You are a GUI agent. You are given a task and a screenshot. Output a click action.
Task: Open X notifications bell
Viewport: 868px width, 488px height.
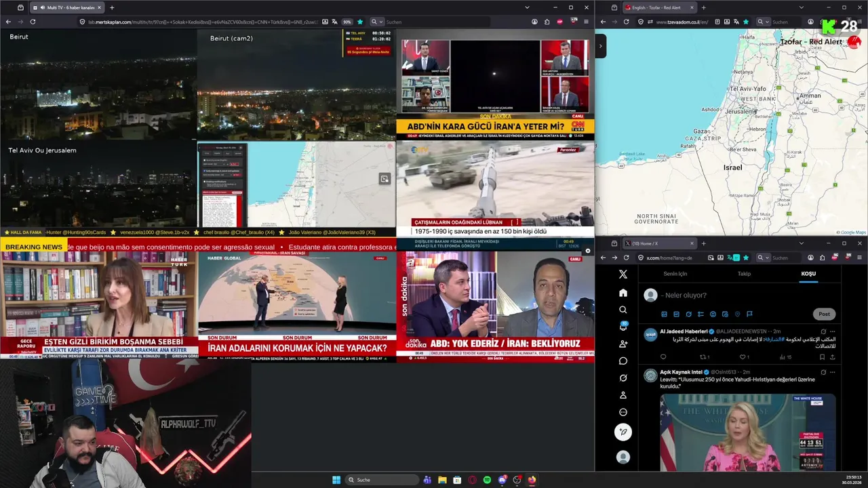click(x=623, y=327)
